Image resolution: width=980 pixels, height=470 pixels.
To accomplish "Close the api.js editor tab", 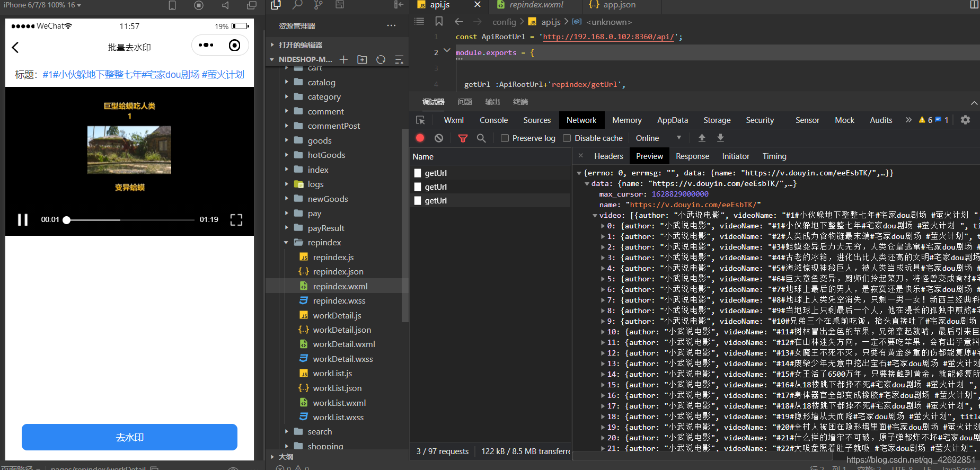I will click(x=477, y=5).
